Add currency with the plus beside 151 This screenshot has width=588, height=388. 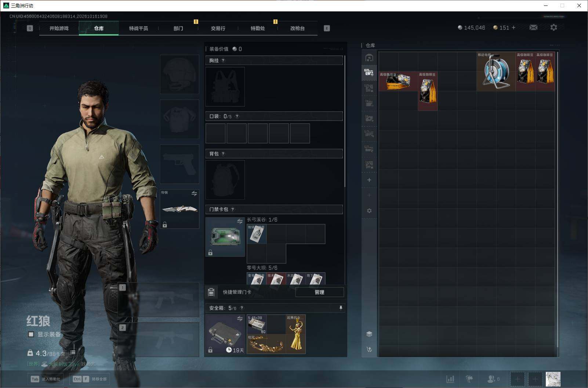click(513, 28)
